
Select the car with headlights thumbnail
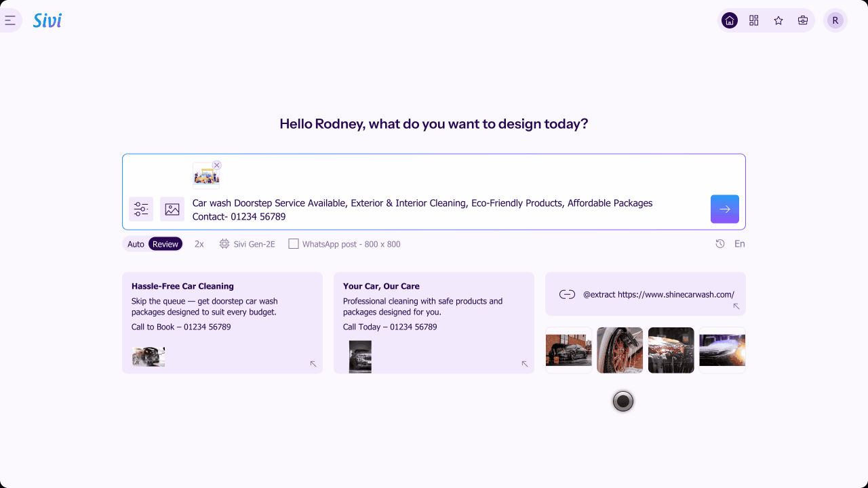click(722, 350)
